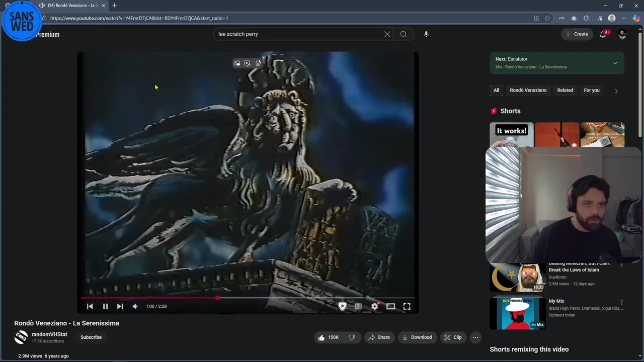This screenshot has width=644, height=362.
Task: Open the My Mix title link
Action: click(556, 301)
